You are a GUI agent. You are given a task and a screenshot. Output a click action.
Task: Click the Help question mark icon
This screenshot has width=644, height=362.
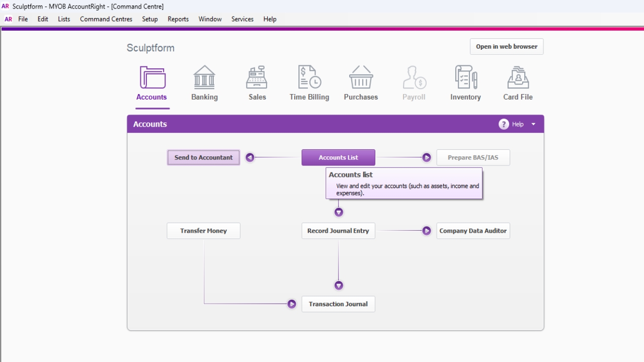coord(504,124)
